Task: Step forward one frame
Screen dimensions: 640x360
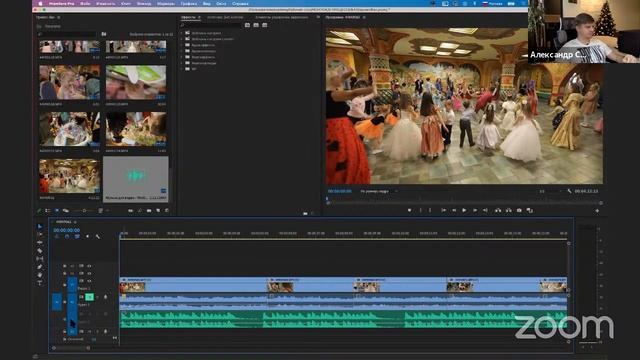Action: pyautogui.click(x=475, y=210)
